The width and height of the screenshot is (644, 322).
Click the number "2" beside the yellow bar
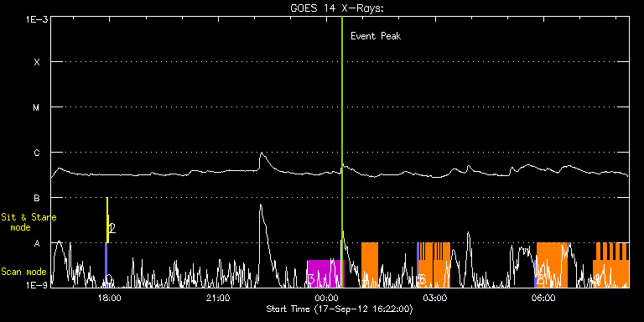pos(112,228)
